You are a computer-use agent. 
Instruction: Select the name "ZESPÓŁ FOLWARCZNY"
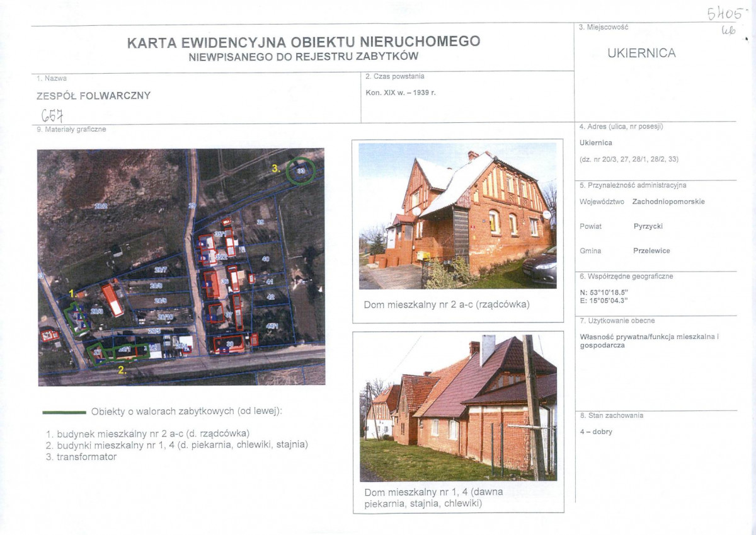94,96
